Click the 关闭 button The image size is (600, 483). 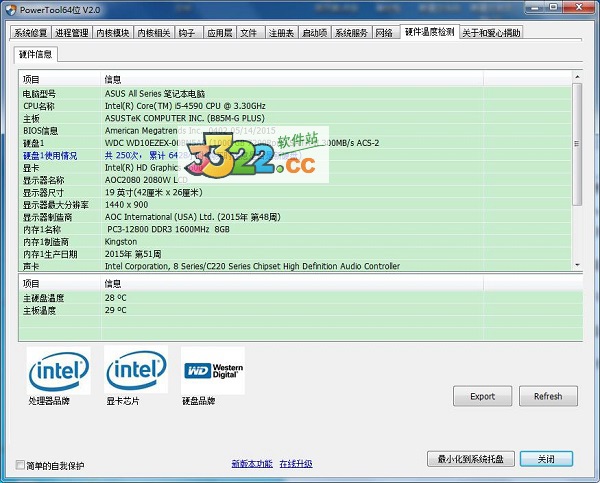(546, 459)
